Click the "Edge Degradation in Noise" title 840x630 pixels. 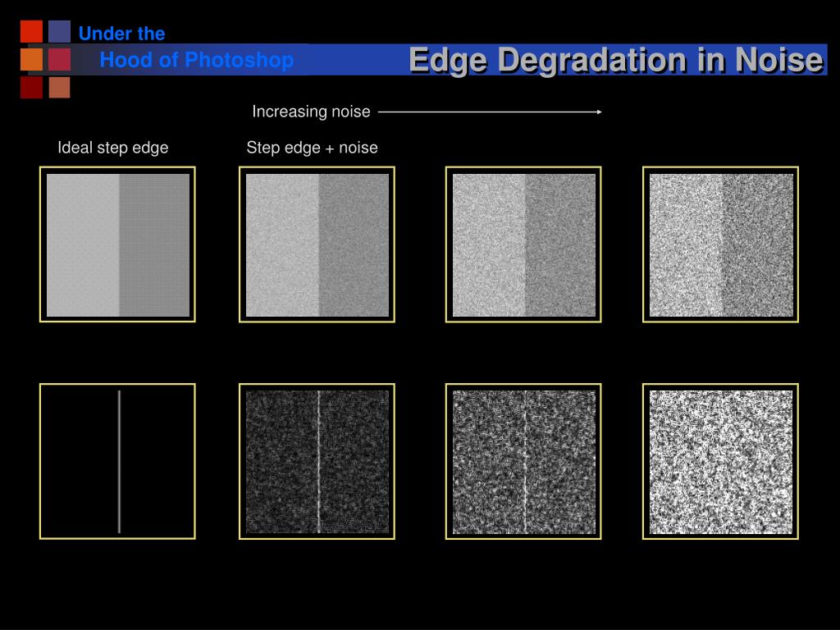pos(616,60)
